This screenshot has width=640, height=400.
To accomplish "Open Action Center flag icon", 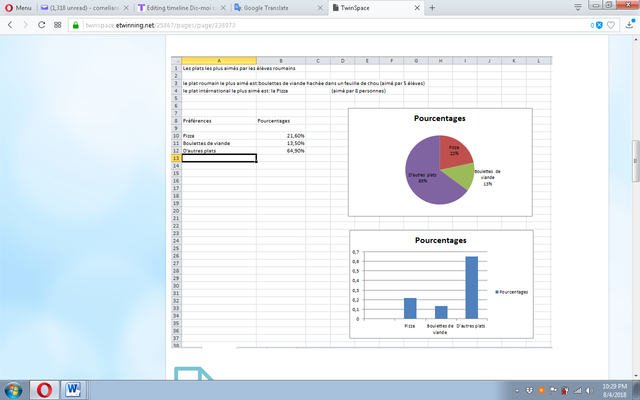I will (x=553, y=391).
